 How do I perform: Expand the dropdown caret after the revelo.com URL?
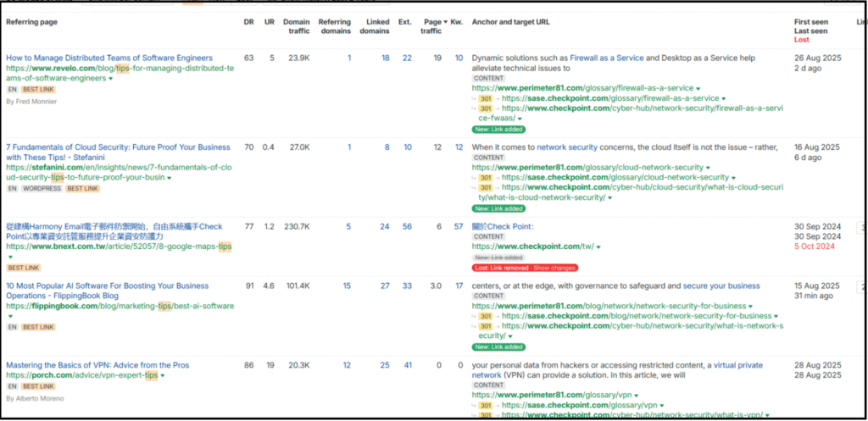click(110, 79)
